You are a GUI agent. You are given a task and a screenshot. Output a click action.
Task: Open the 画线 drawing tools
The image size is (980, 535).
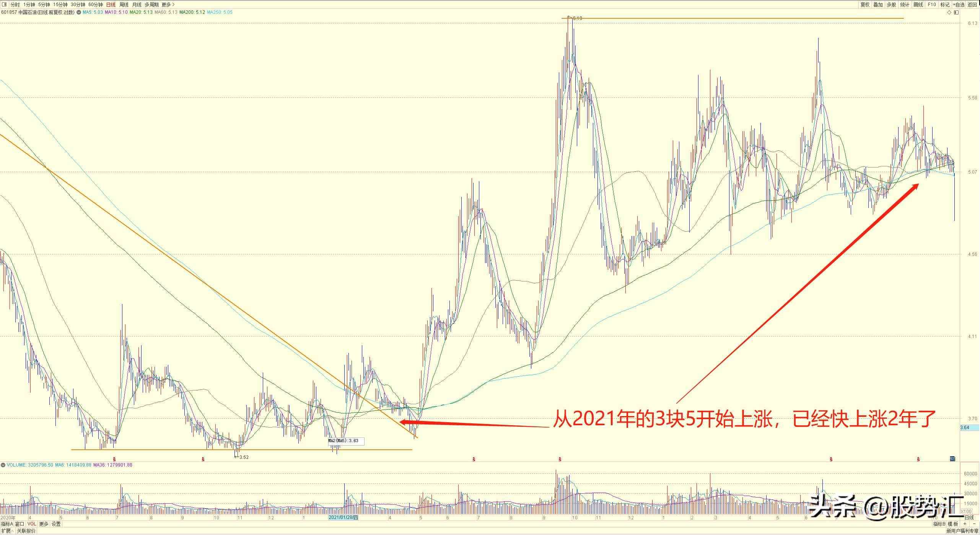(x=918, y=5)
